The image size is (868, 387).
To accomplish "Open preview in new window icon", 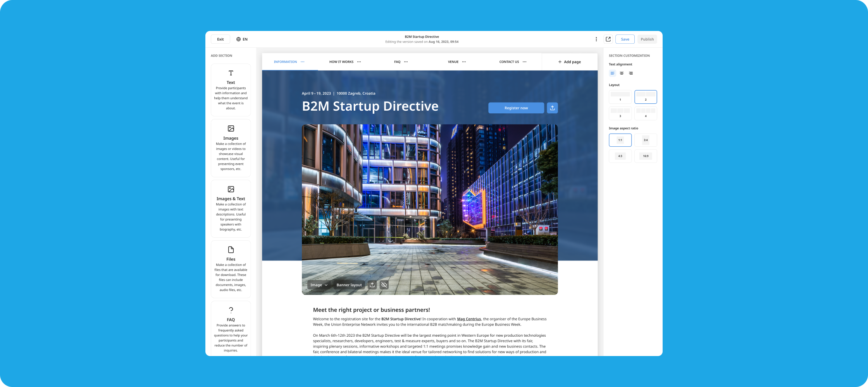I will (608, 39).
